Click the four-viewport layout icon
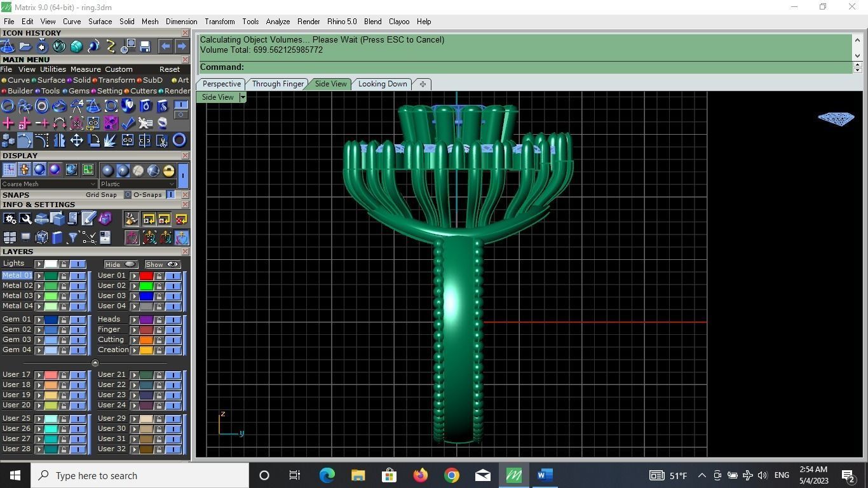 [10, 237]
